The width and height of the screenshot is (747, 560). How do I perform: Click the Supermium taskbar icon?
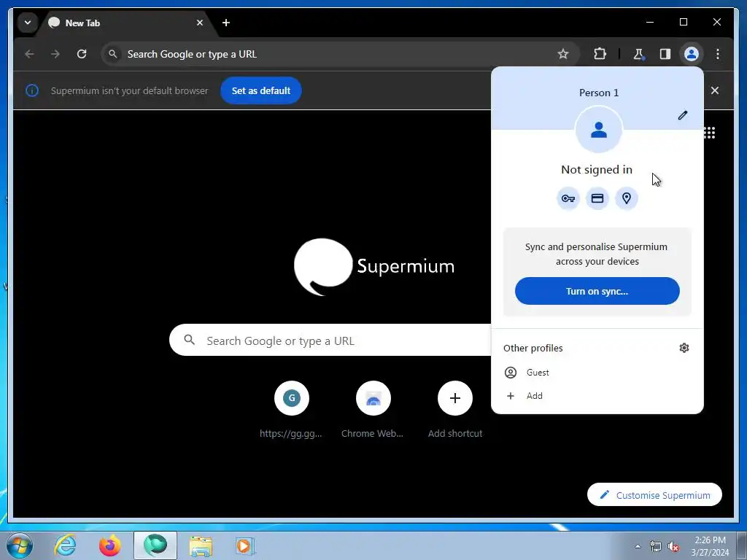[155, 545]
